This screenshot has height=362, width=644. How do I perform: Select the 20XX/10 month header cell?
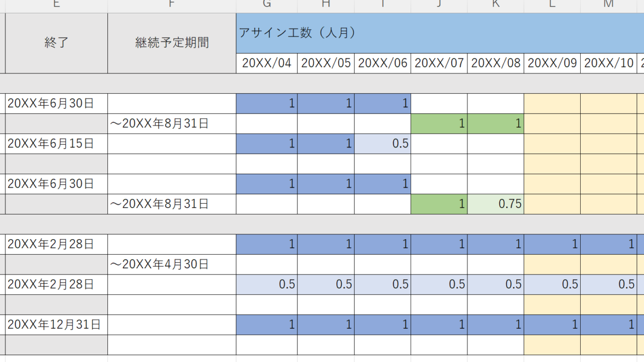[x=609, y=63]
